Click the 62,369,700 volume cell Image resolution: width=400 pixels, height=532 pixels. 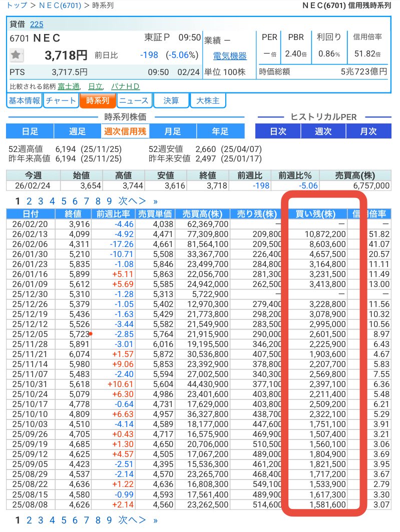pos(208,224)
